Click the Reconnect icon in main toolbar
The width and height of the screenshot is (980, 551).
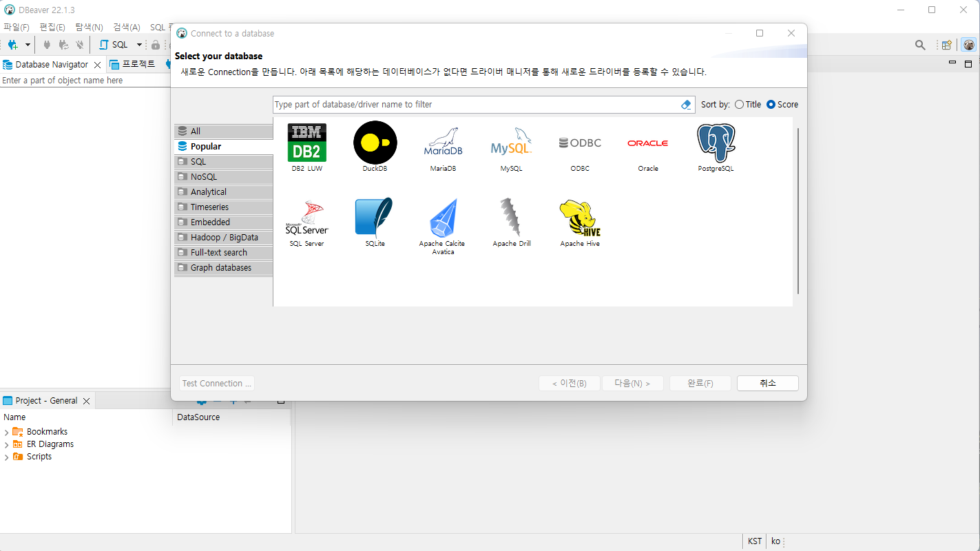[x=63, y=45]
